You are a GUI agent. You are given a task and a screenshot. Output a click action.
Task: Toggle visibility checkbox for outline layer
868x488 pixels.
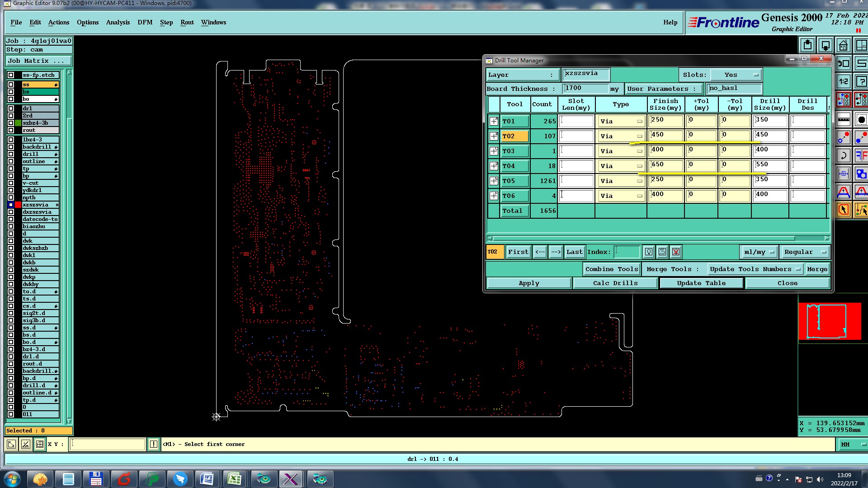coord(11,161)
